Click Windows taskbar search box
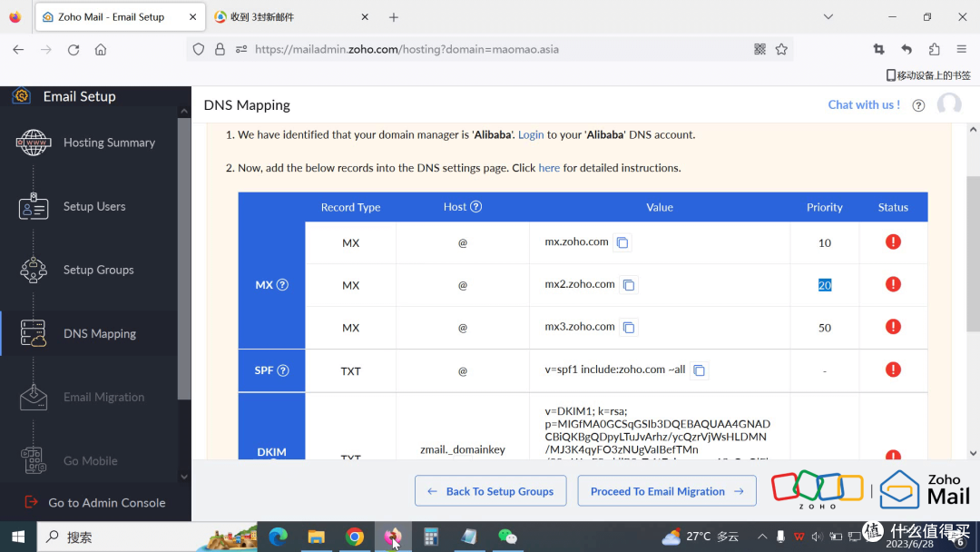 point(148,537)
